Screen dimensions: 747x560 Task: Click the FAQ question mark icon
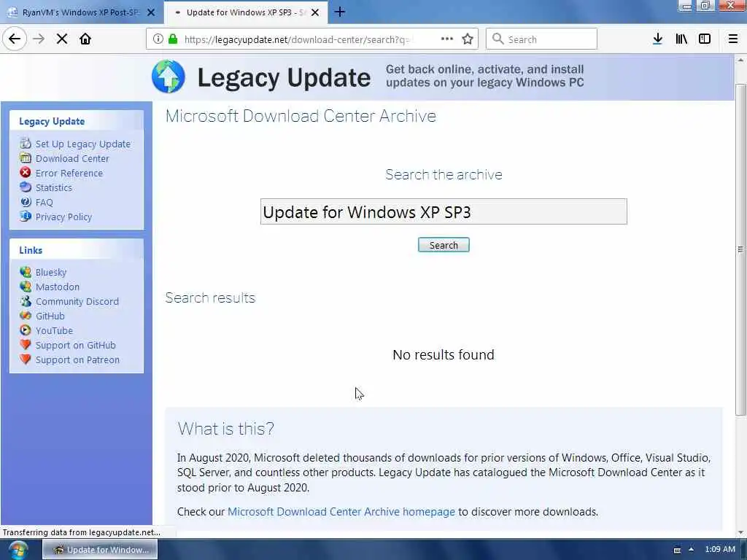coord(26,202)
